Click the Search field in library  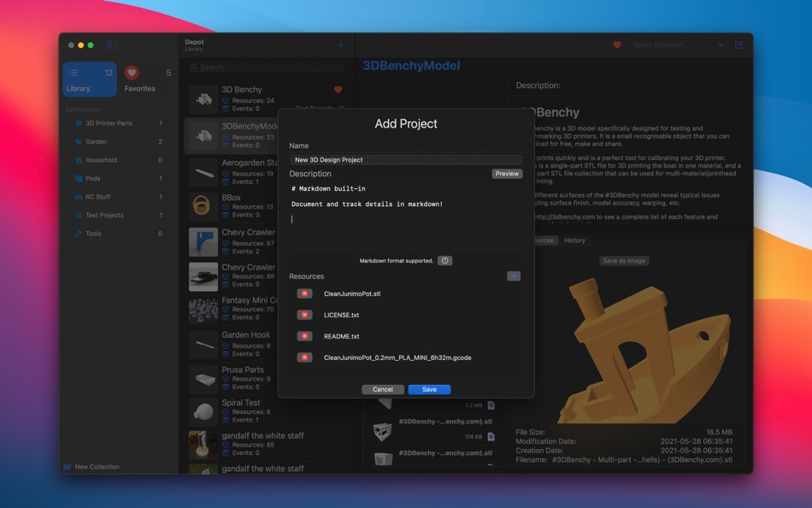tap(267, 68)
